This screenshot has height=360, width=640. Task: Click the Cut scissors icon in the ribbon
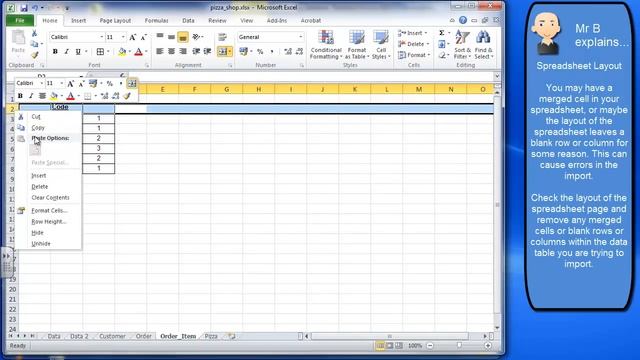(x=34, y=33)
